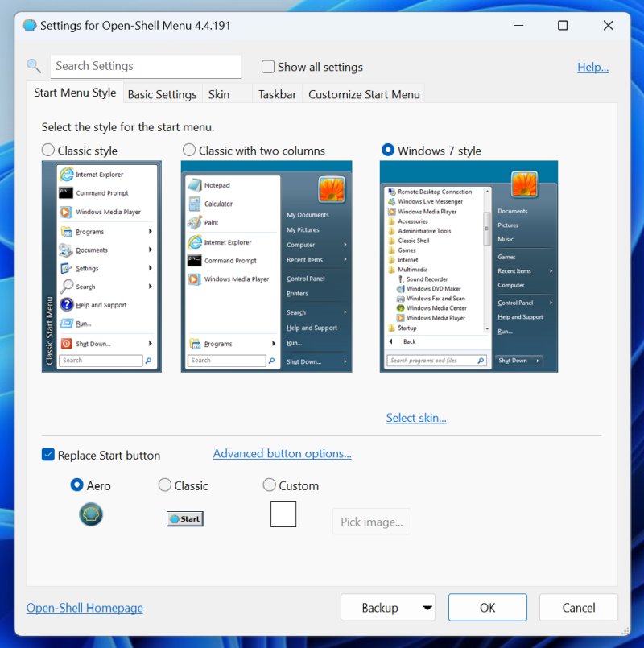The image size is (644, 648).
Task: Uncheck Replace Start button
Action: [x=48, y=455]
